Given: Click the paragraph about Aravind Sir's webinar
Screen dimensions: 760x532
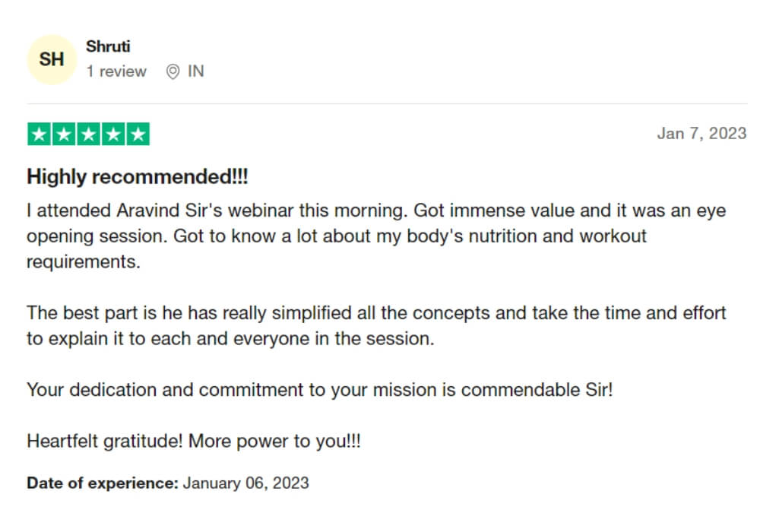Looking at the screenshot, I should 334,236.
